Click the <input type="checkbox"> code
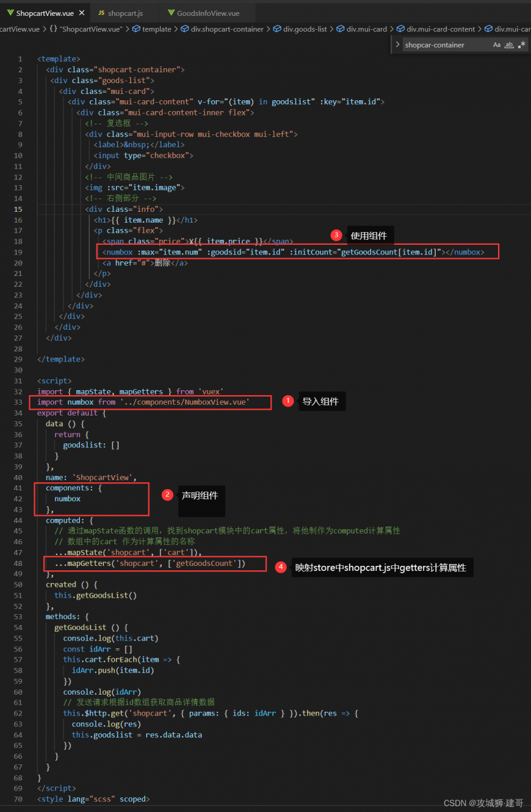 tap(143, 155)
